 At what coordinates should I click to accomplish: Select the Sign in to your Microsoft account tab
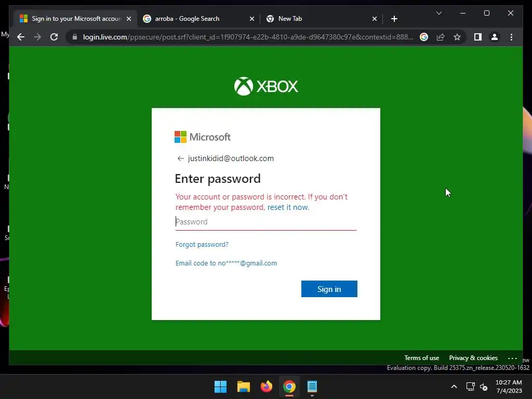[75, 19]
